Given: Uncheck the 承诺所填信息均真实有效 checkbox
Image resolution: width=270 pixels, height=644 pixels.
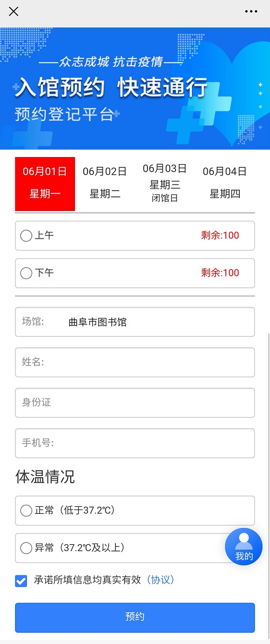Looking at the screenshot, I should [21, 581].
